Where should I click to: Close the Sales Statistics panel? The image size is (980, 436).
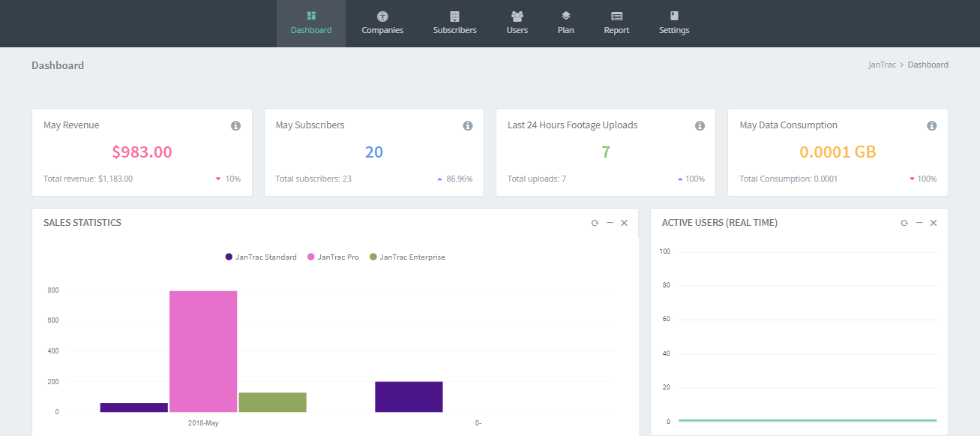click(x=624, y=223)
